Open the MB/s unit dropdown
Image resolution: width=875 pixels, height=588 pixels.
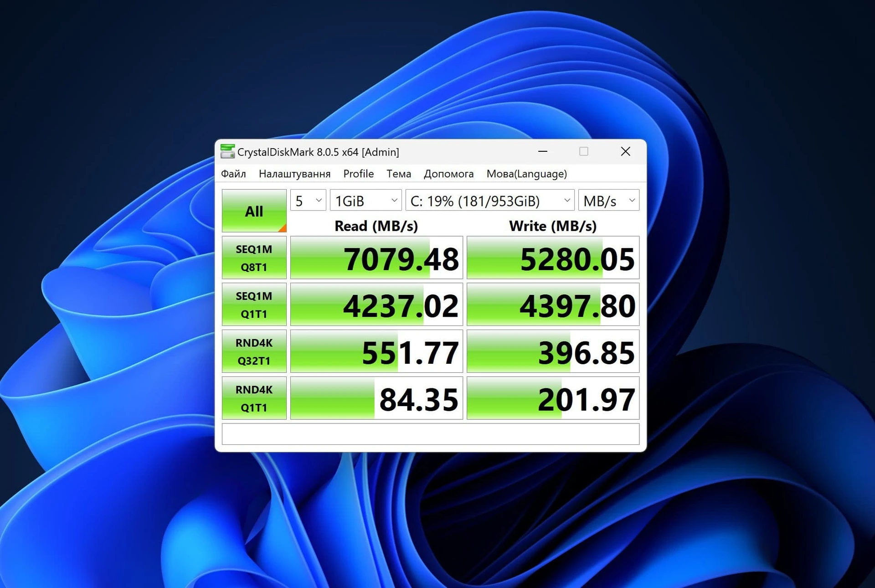tap(608, 201)
